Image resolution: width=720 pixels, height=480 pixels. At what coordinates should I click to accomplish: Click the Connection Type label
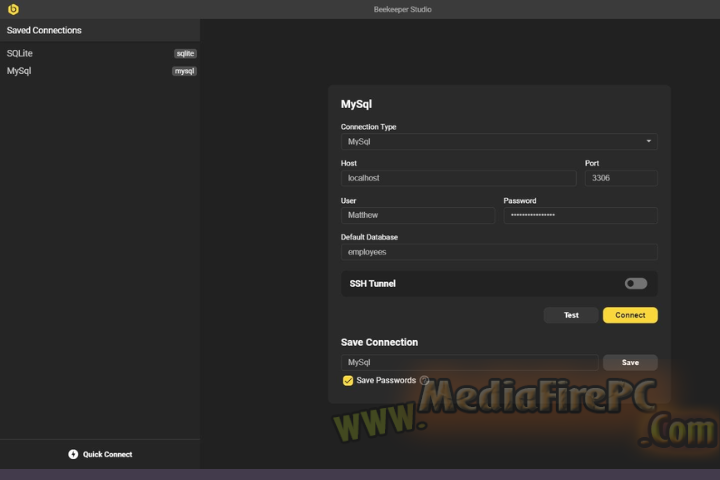[x=368, y=127]
